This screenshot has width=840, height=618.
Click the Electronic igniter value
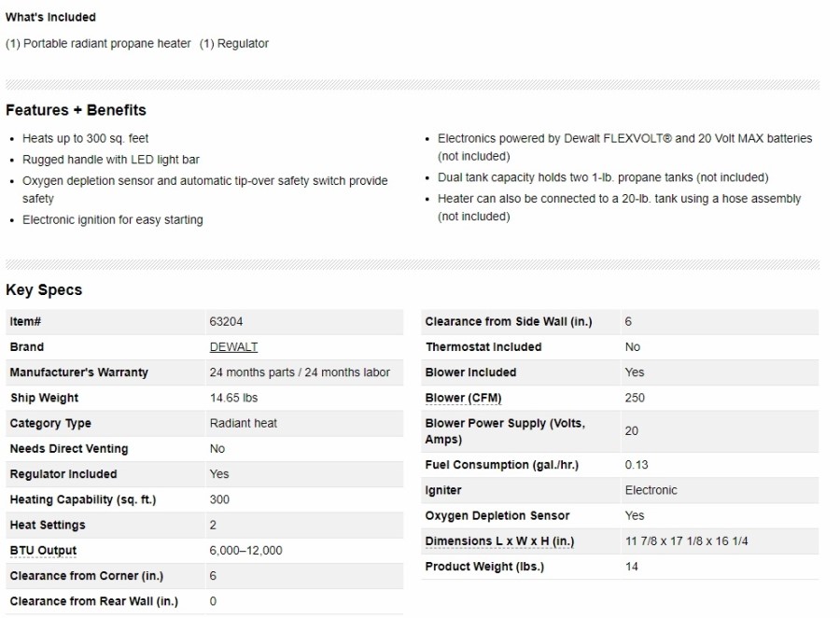pos(651,490)
